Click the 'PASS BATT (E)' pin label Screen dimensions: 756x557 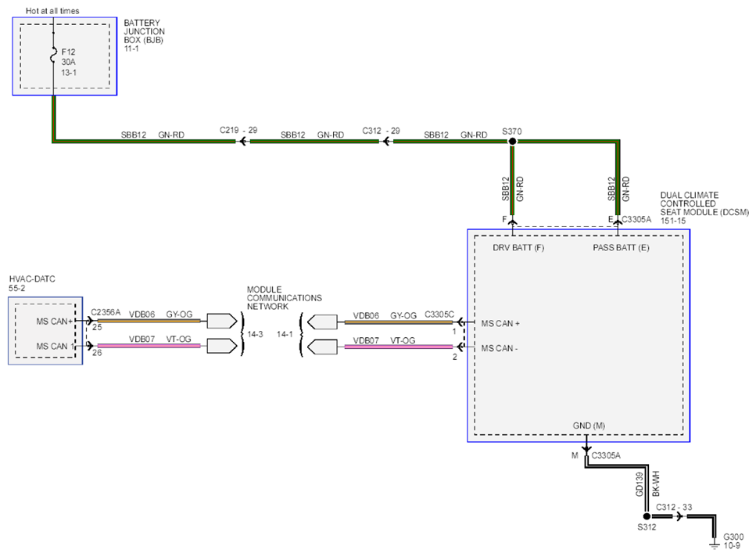pyautogui.click(x=621, y=248)
